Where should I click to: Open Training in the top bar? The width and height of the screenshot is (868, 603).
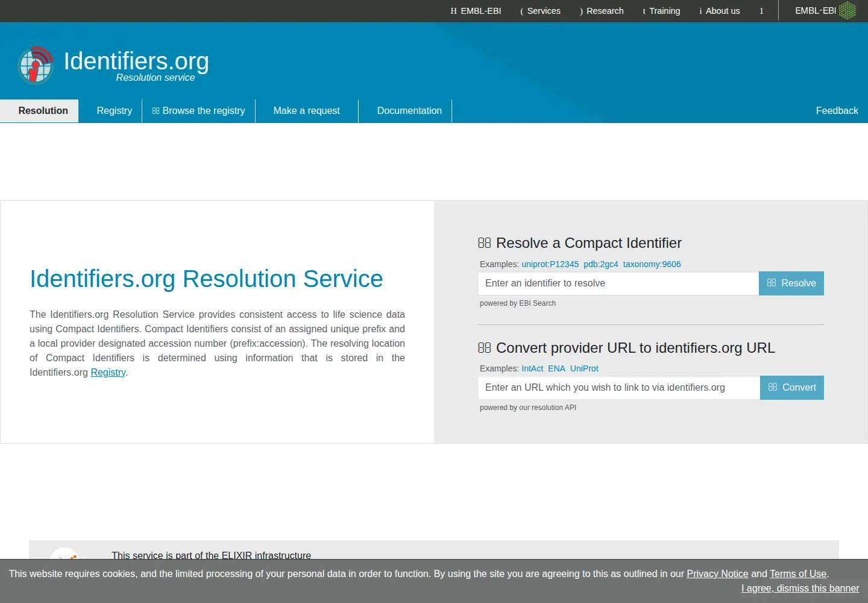(661, 11)
